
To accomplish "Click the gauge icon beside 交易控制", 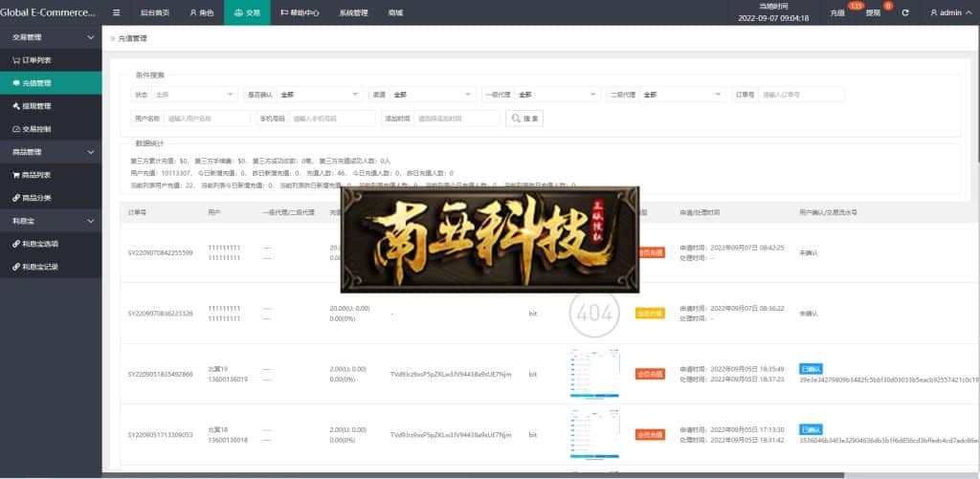I will click(x=16, y=129).
